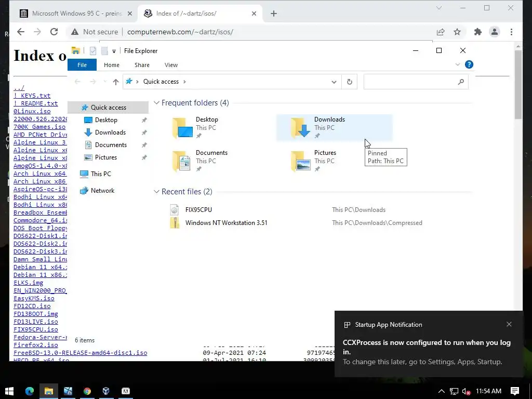This screenshot has height=399, width=532.
Task: Open the Customize Quick Access Toolbar dropdown
Action: pos(114,51)
